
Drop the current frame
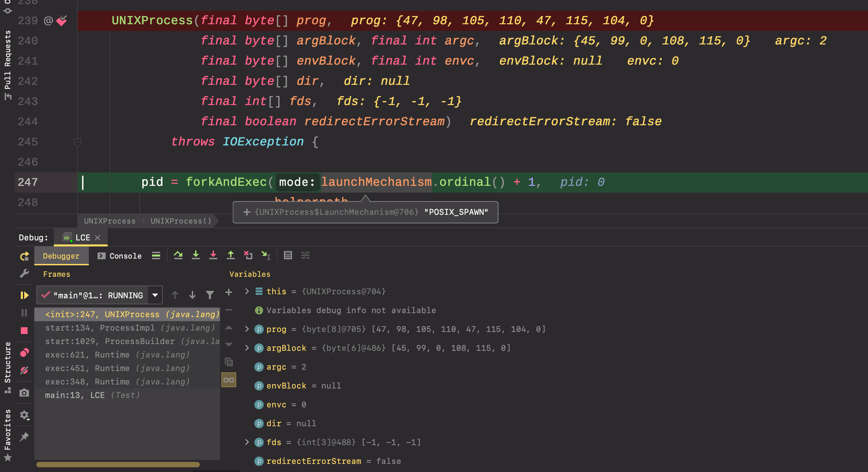tap(248, 256)
